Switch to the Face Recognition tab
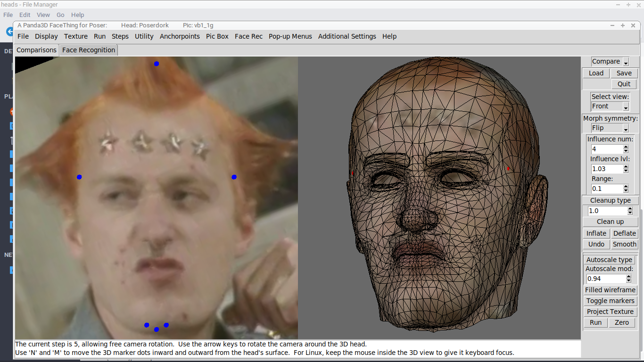The image size is (644, 362). pyautogui.click(x=89, y=50)
